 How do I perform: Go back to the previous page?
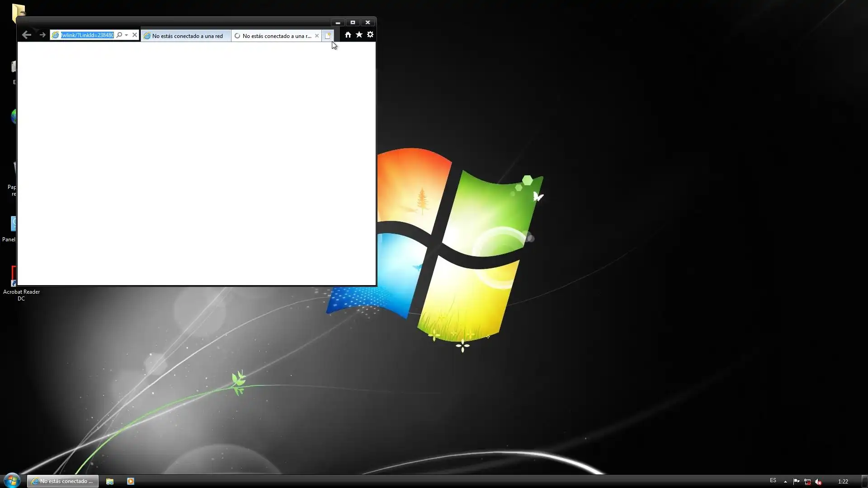click(x=26, y=35)
